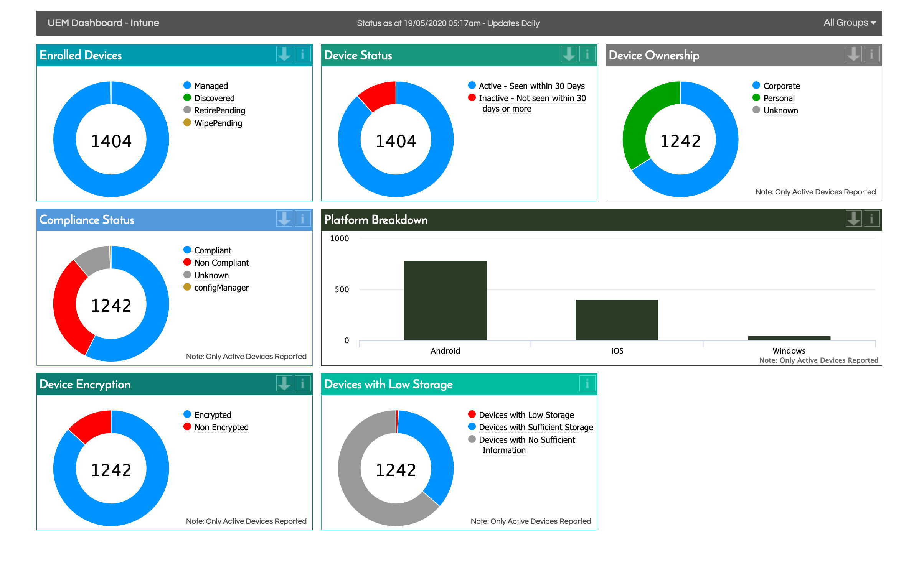Toggle Non Encrypted legend entry

click(216, 427)
